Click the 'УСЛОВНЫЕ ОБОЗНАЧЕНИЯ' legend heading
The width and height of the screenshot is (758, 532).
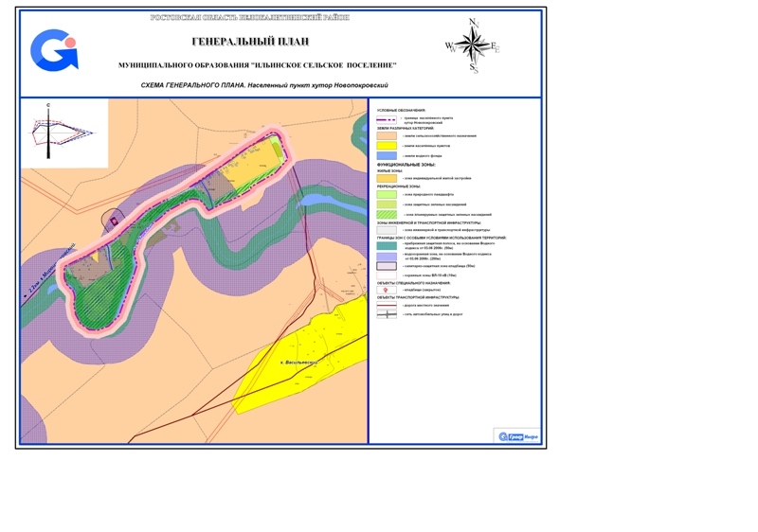coord(401,111)
